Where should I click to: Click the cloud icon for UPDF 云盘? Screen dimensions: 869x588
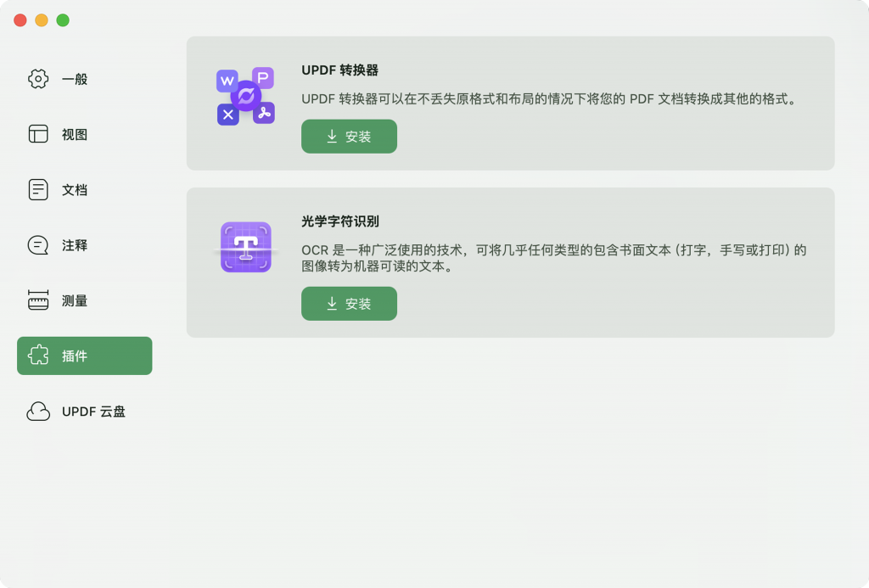[38, 412]
